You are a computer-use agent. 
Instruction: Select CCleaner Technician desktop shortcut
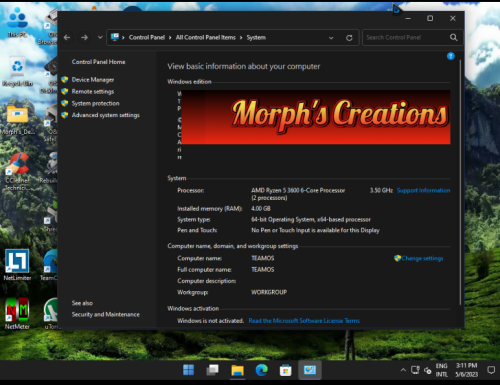17,172
